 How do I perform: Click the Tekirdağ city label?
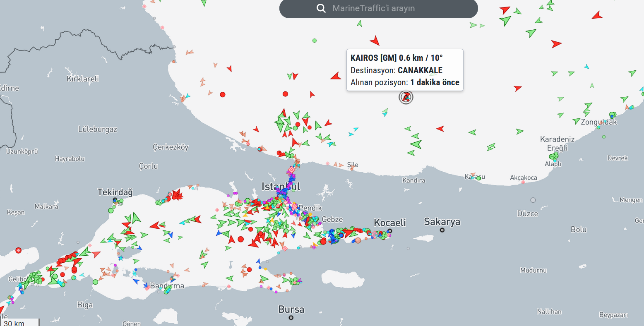coord(115,192)
